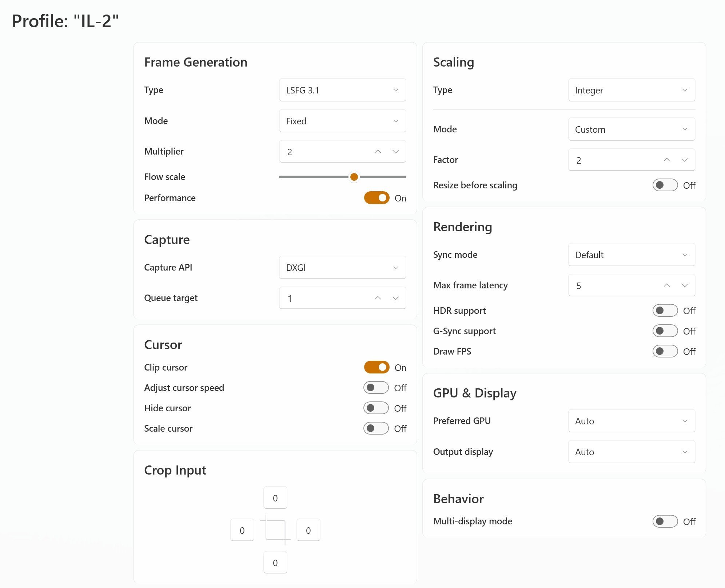
Task: Decrease Max frame latency with down arrow
Action: 684,285
